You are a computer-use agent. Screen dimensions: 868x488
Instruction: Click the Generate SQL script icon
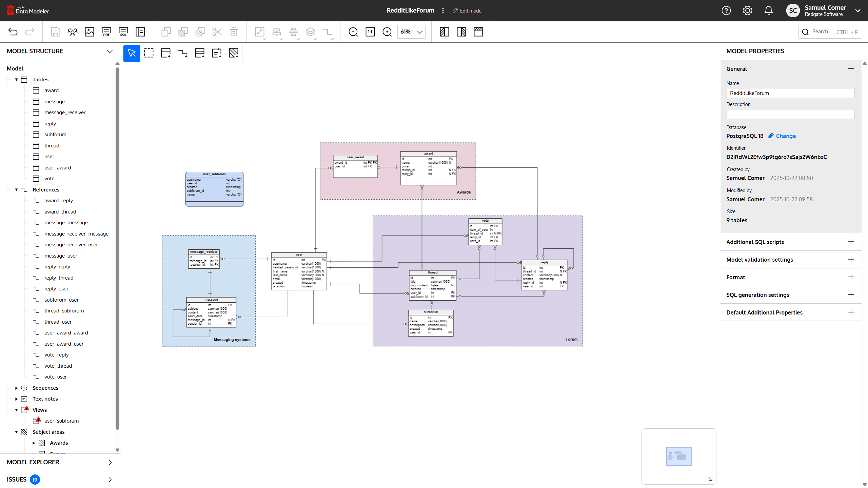pos(123,32)
